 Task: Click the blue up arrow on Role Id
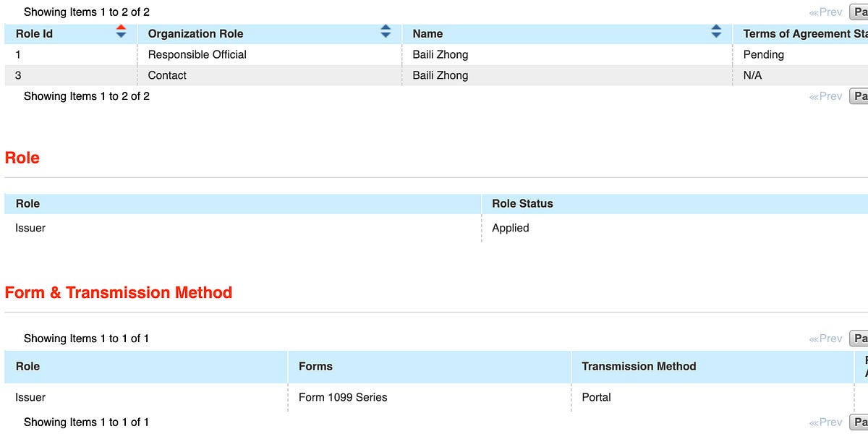pos(121,35)
